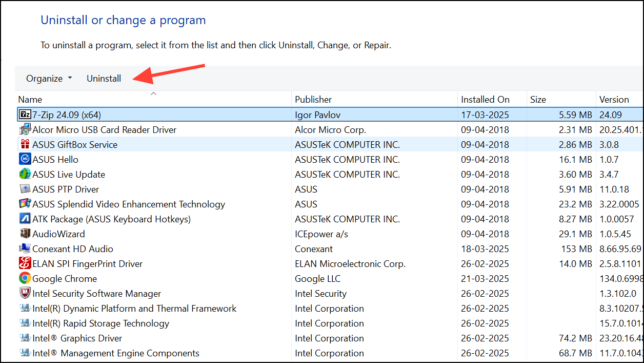Sort by the Installed On column header
The image size is (644, 363).
tap(492, 99)
